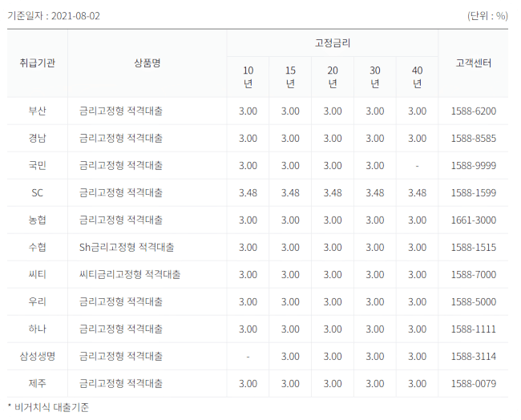This screenshot has height=420, width=521.
Task: Click 삼성생명 row 40년 rate 3.00
Action: click(x=417, y=356)
